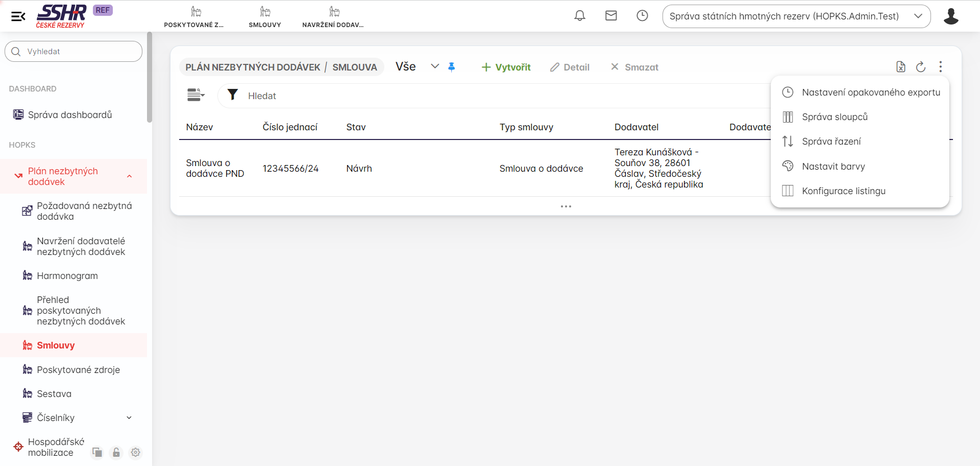Toggle the lock icon in sidebar footer

point(116,452)
